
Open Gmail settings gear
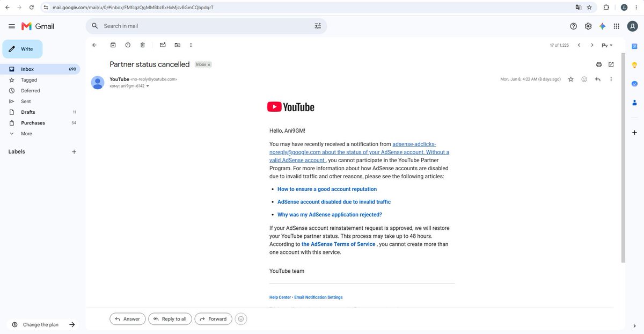588,26
